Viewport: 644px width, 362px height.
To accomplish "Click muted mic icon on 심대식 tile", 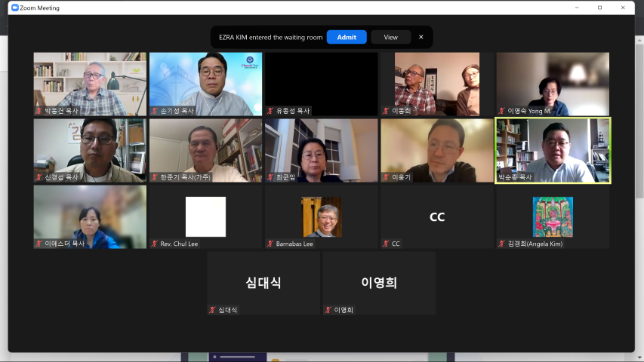I will pos(212,310).
